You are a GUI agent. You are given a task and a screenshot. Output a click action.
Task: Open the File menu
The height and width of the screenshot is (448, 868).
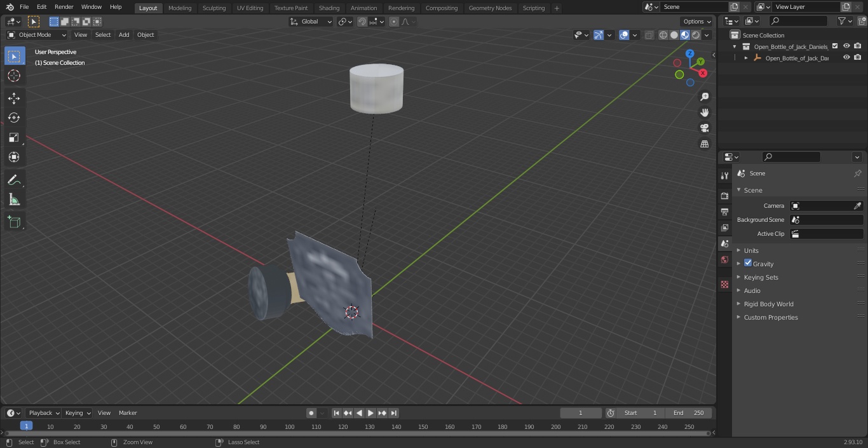24,7
